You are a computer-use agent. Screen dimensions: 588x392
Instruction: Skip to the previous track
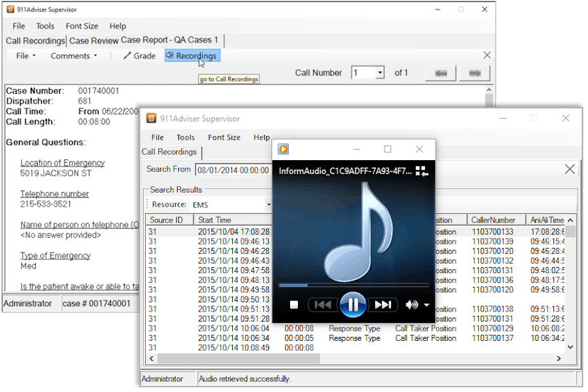323,304
